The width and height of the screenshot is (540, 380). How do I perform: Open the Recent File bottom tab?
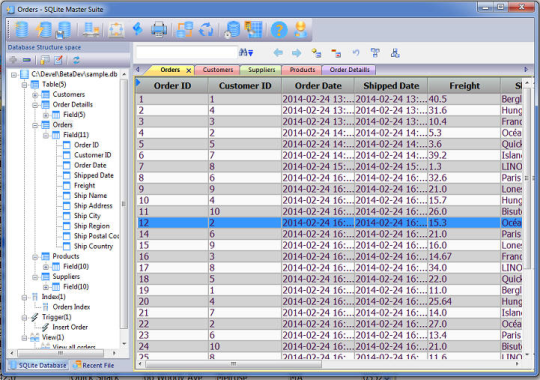[94, 365]
